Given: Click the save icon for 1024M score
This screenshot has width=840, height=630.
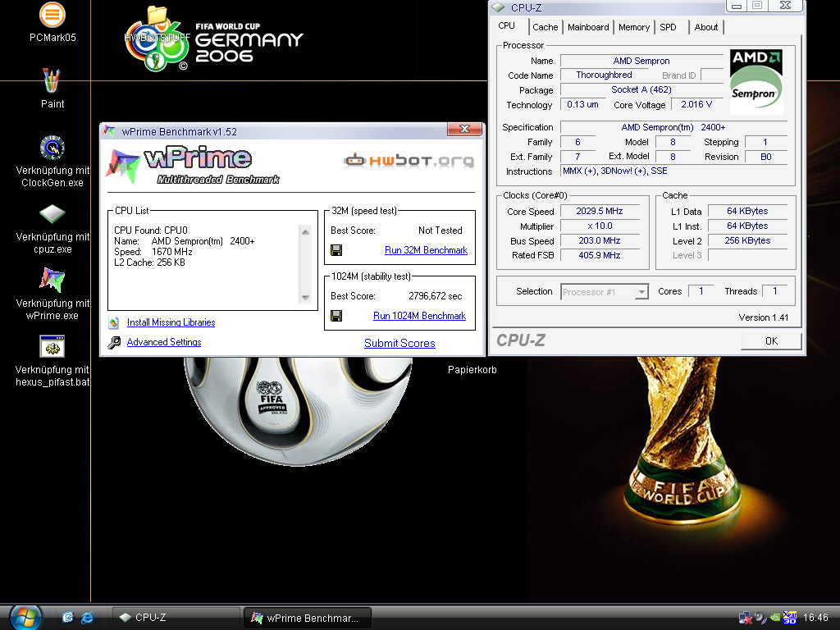Looking at the screenshot, I should click(336, 316).
